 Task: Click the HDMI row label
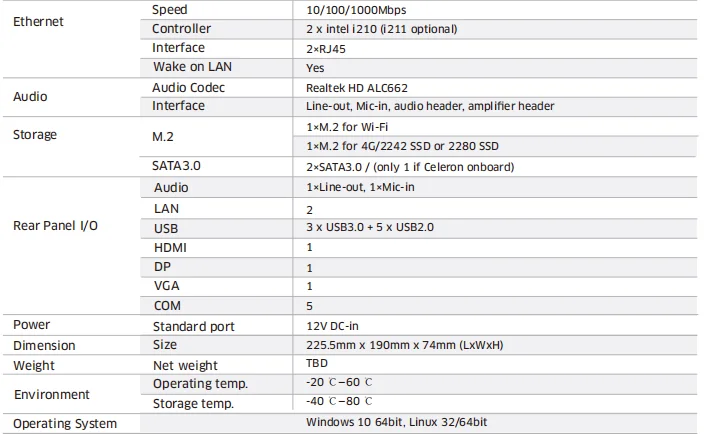click(x=170, y=247)
